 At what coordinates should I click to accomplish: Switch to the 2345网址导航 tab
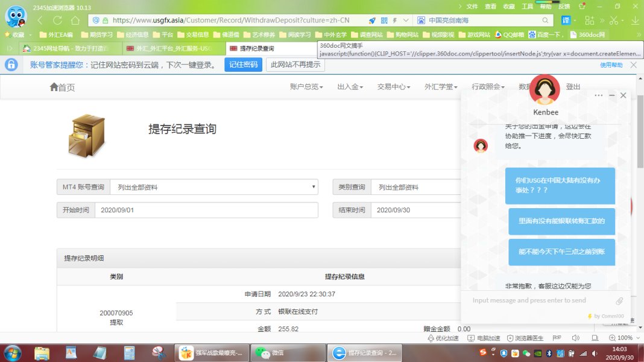coord(68,48)
